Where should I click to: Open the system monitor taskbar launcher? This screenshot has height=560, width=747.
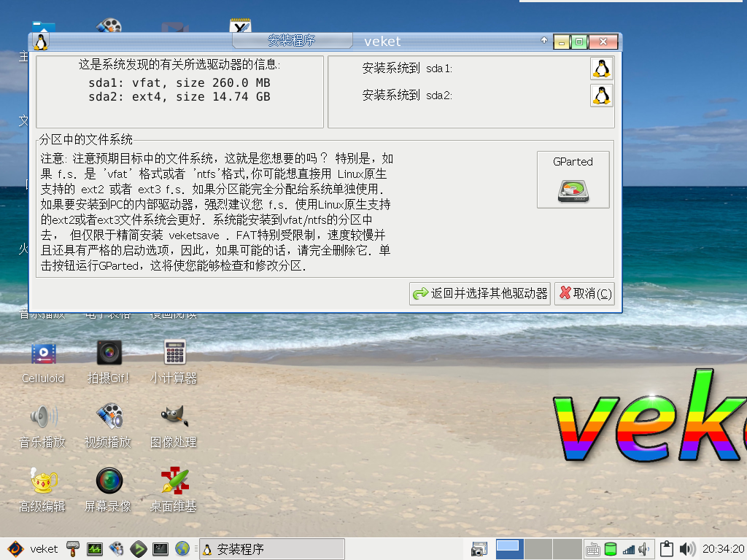(94, 549)
